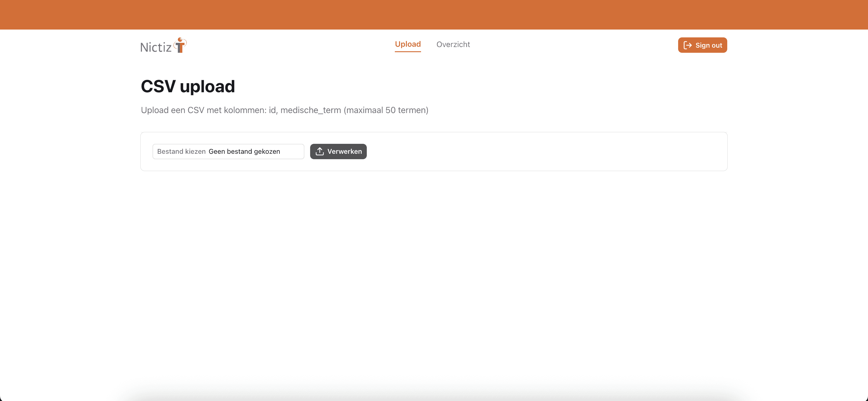This screenshot has width=868, height=401.
Task: Open the Upload tab in the navigation
Action: tap(407, 44)
